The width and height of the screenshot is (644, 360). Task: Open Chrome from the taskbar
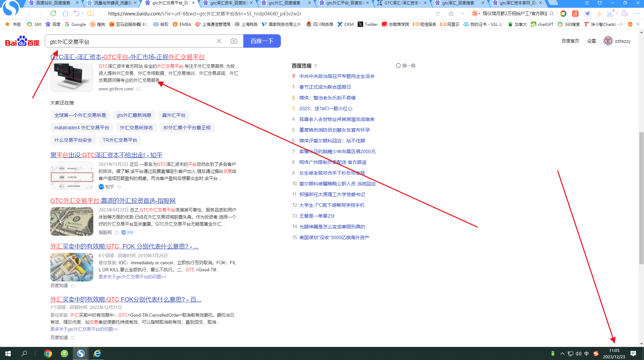click(x=48, y=353)
